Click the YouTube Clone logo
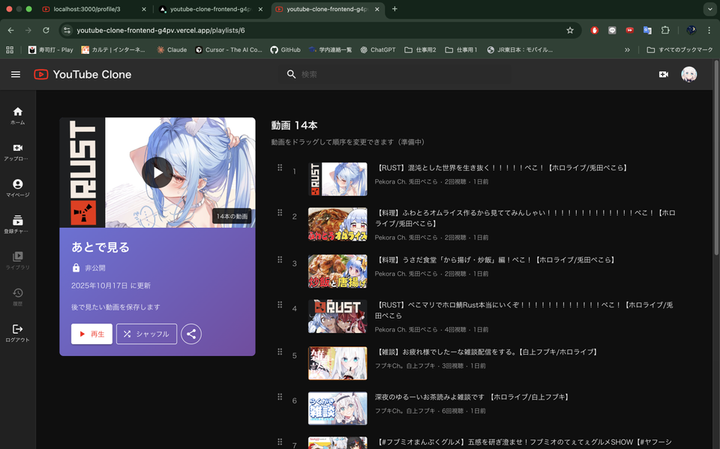The width and height of the screenshot is (720, 449). coord(83,74)
